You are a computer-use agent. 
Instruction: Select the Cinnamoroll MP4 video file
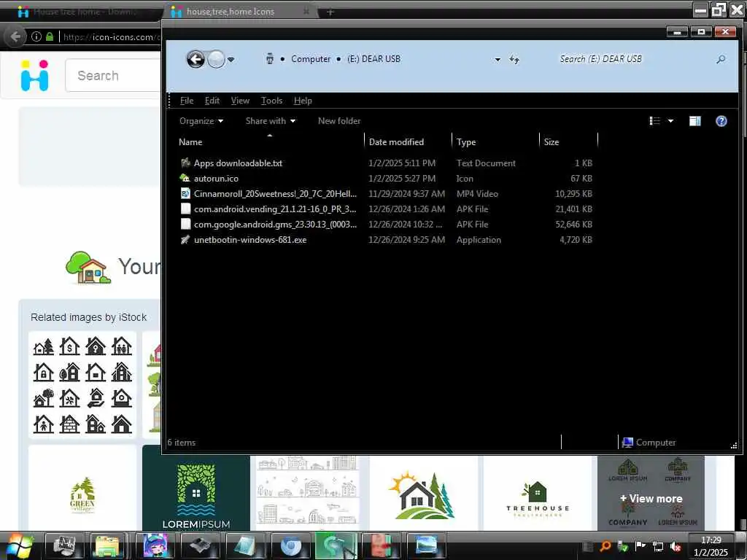tap(275, 194)
